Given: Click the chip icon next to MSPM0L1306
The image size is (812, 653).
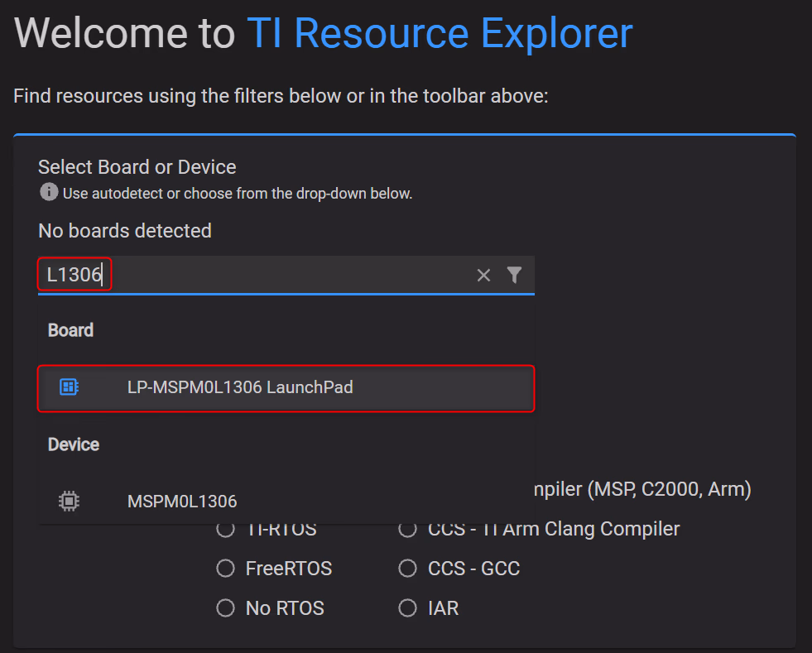Looking at the screenshot, I should coord(70,501).
